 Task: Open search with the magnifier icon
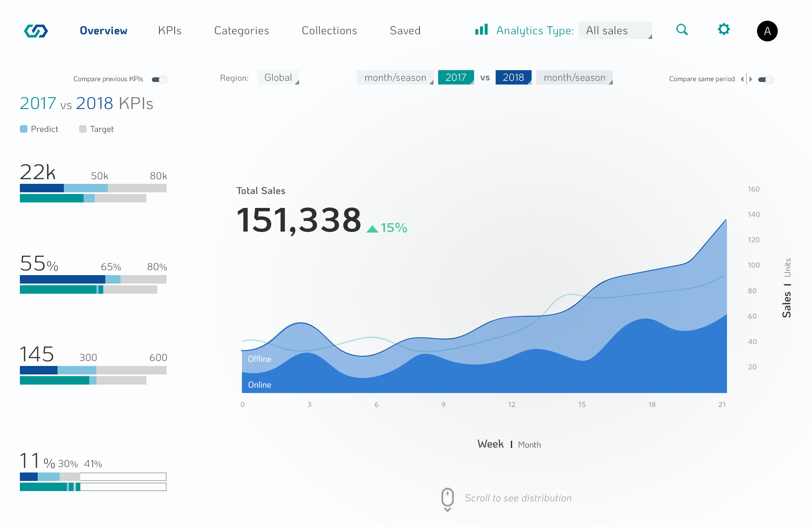pyautogui.click(x=682, y=30)
